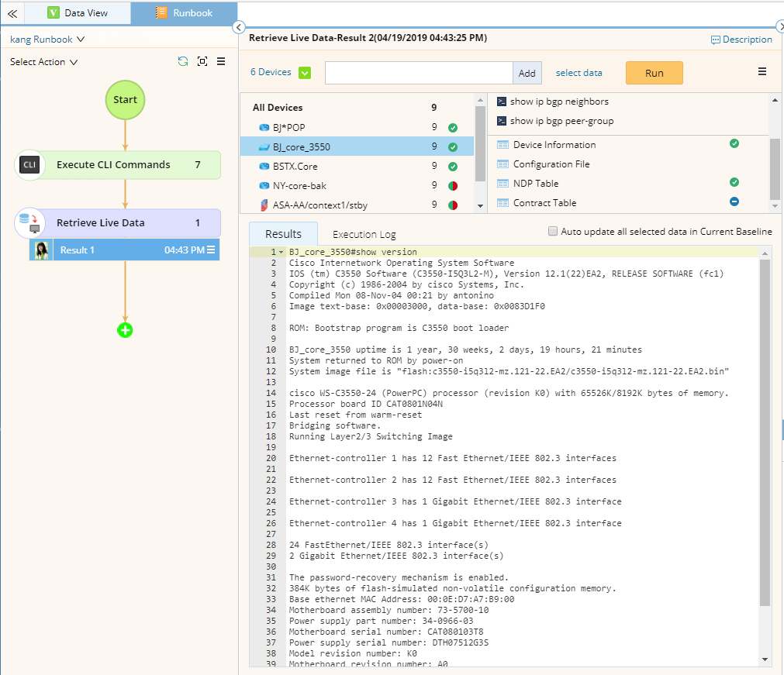Click the Retrieve Live Data node icon
Image resolution: width=784 pixels, height=675 pixels.
[x=29, y=223]
